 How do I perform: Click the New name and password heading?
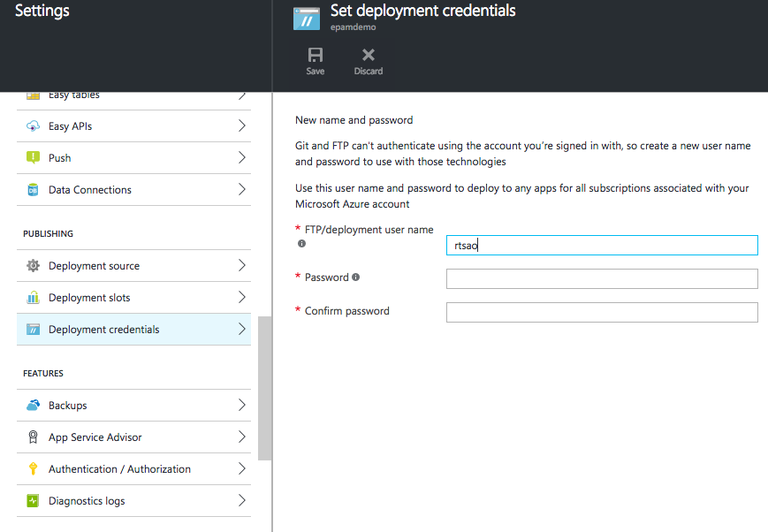pyautogui.click(x=354, y=120)
